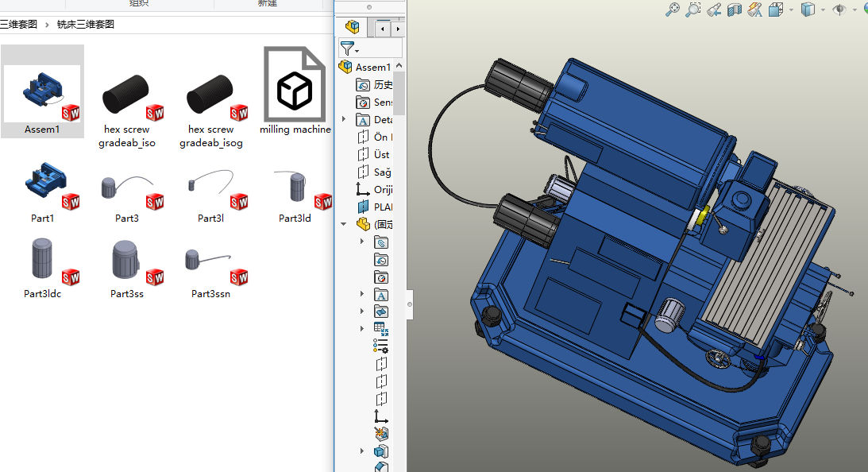Select the Sensors folder in the tree
Viewport: 868px width, 472px height.
(x=383, y=103)
